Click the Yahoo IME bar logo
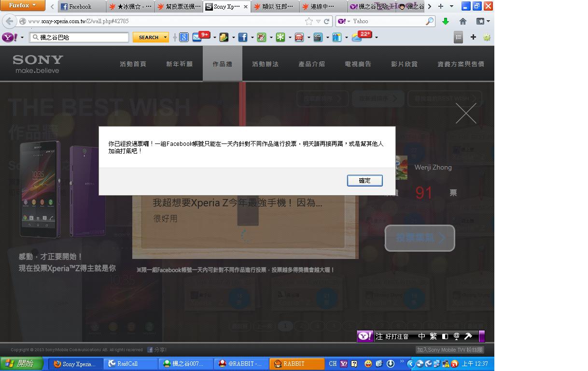This screenshot has width=588, height=371. tap(365, 336)
